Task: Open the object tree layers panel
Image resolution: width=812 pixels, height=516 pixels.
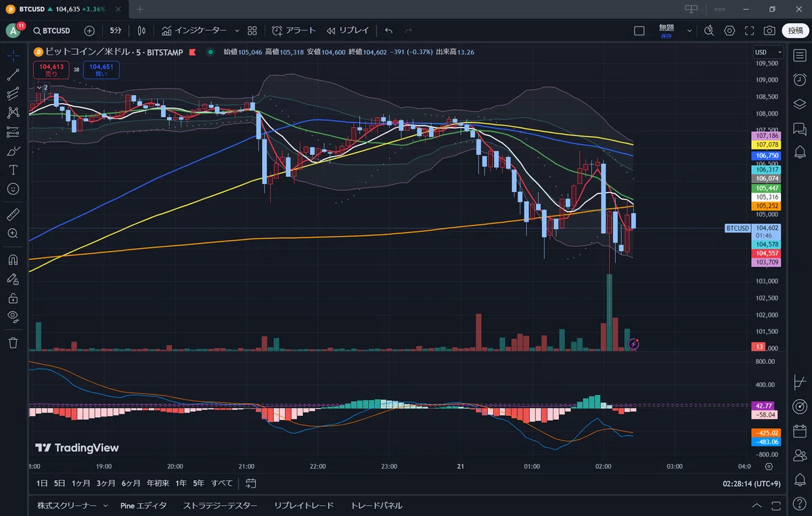Action: (799, 103)
